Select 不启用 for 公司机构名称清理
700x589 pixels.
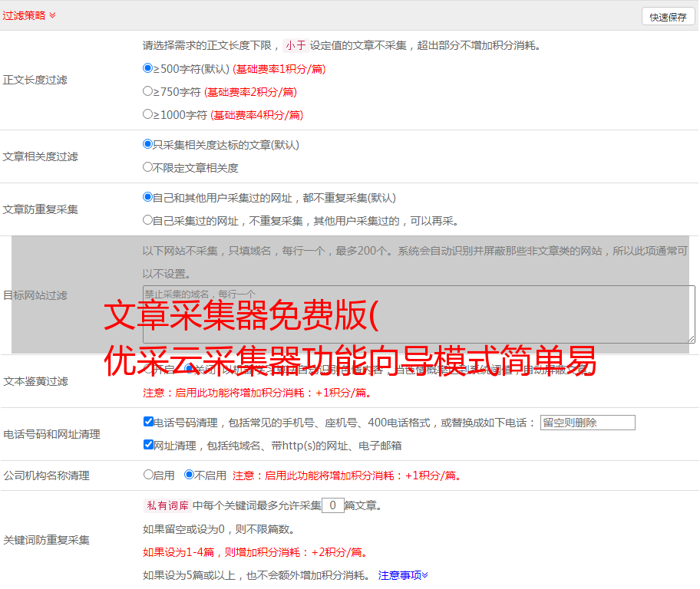(x=190, y=475)
